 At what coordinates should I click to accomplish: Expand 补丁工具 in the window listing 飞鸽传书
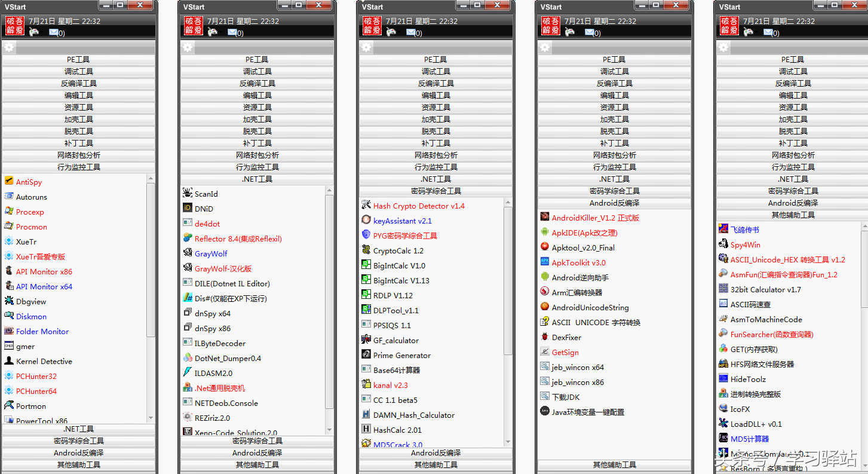click(x=793, y=143)
